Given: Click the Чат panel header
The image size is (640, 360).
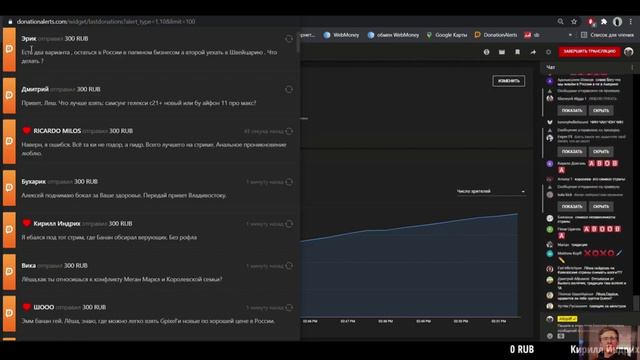Looking at the screenshot, I should (x=551, y=67).
